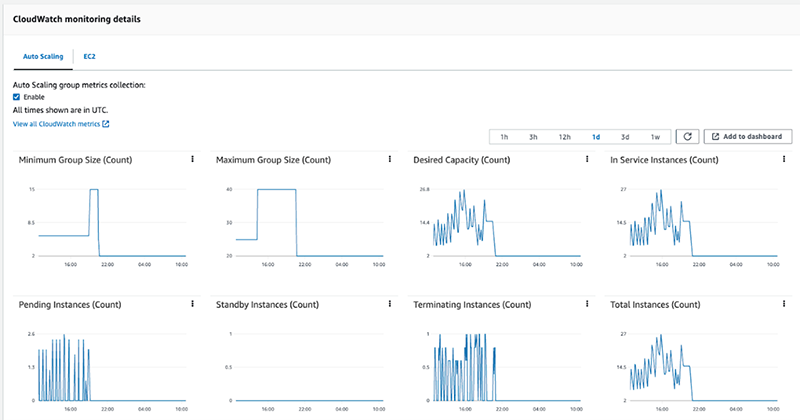800x420 pixels.
Task: Click the Pending Instances graph
Action: point(112,367)
